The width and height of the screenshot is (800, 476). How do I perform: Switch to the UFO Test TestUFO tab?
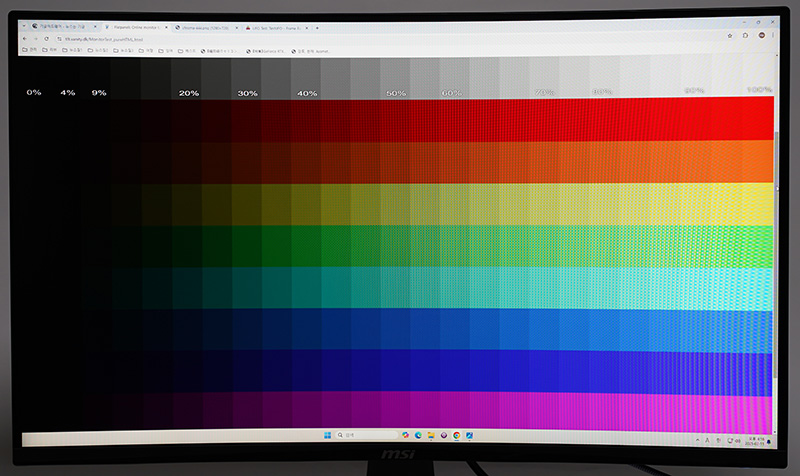point(276,28)
